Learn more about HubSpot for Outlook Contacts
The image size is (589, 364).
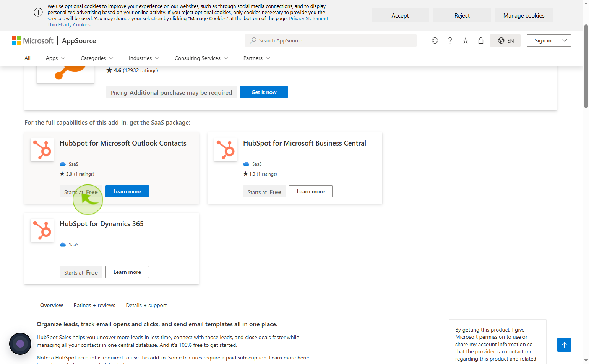pyautogui.click(x=127, y=191)
